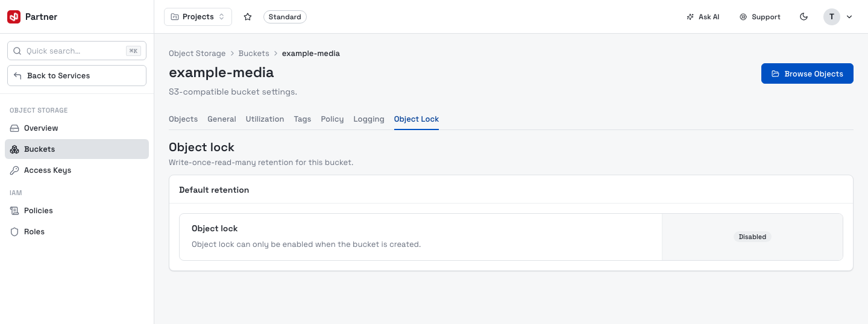
Task: Switch to the Policy tab
Action: pyautogui.click(x=332, y=119)
